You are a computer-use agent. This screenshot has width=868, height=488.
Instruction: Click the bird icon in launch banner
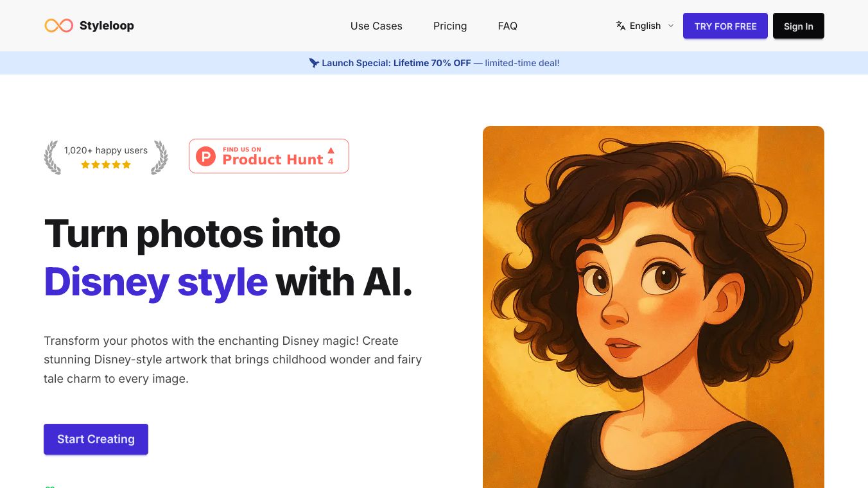(x=314, y=63)
